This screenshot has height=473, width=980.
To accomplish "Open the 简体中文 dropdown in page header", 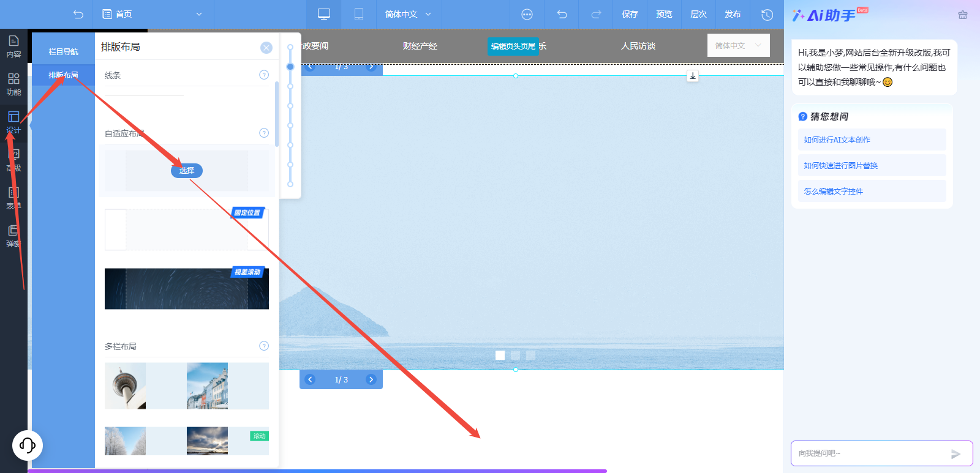I will [739, 46].
